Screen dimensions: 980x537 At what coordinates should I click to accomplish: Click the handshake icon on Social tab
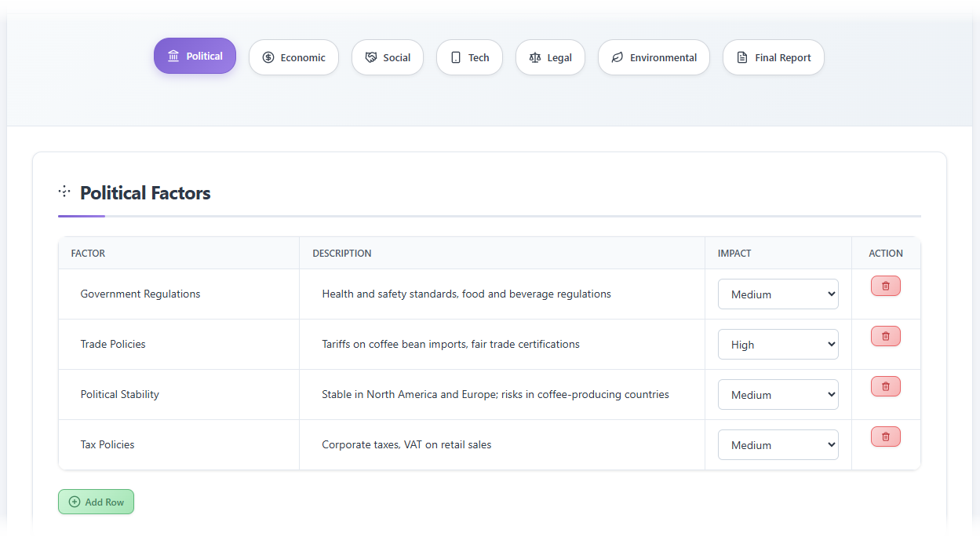click(371, 57)
